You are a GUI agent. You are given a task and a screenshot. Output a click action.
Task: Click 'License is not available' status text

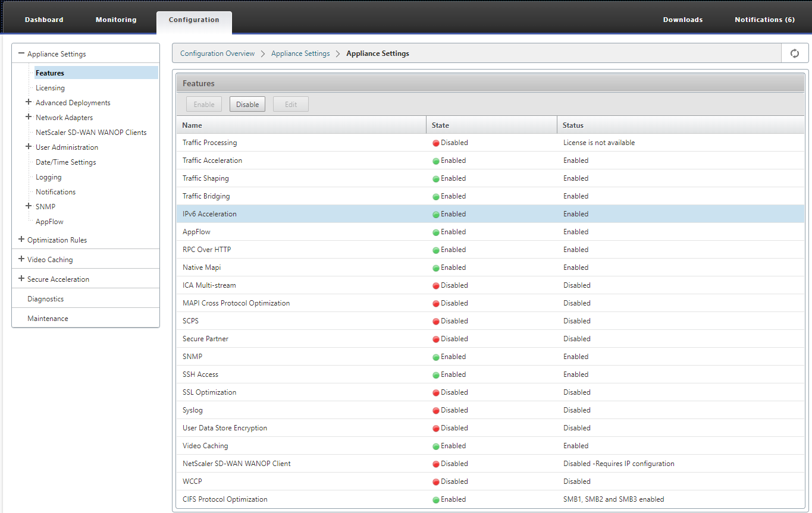599,143
